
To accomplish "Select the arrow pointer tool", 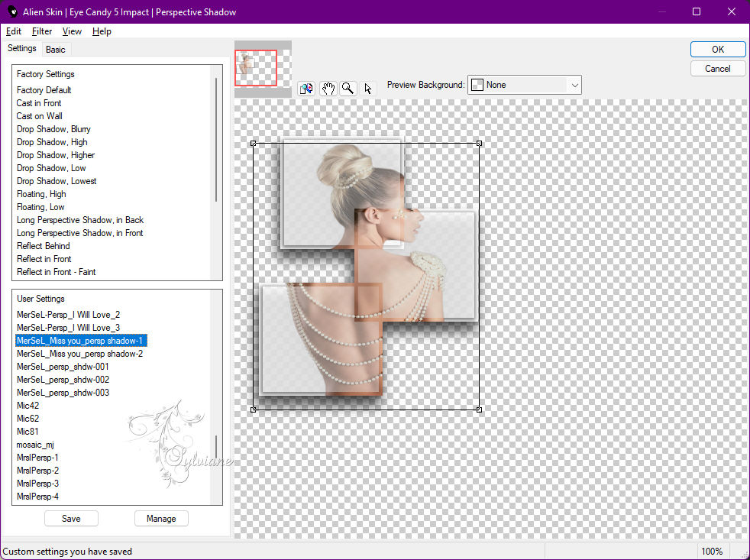I will 368,89.
